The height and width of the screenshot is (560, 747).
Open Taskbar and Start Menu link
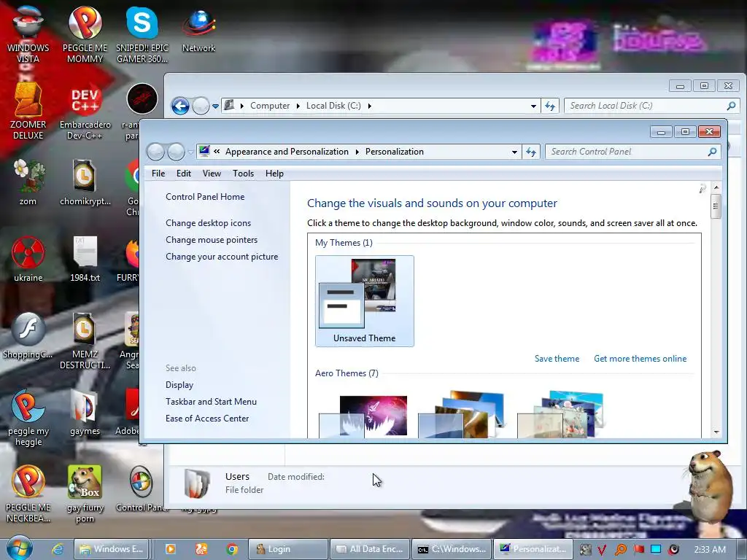211,402
